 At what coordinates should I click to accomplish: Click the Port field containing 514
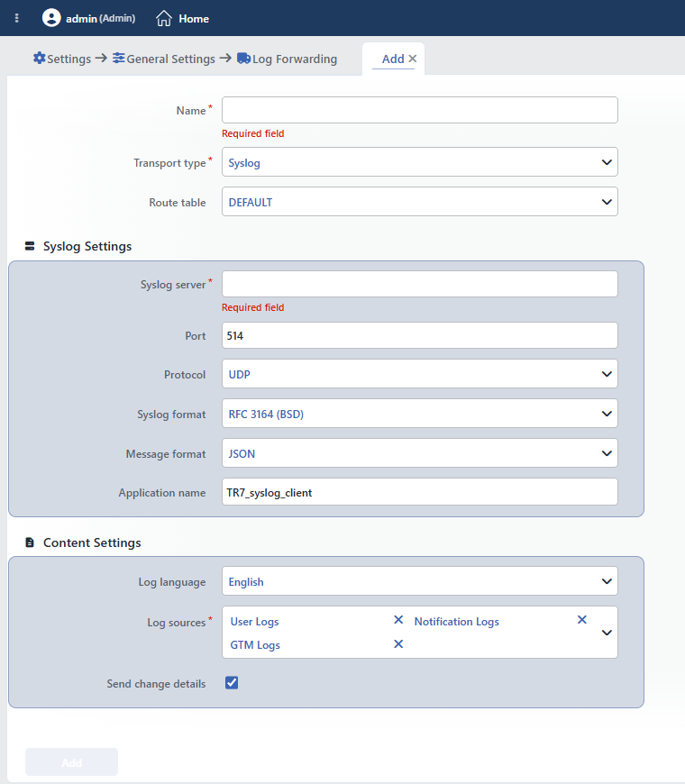pos(419,335)
